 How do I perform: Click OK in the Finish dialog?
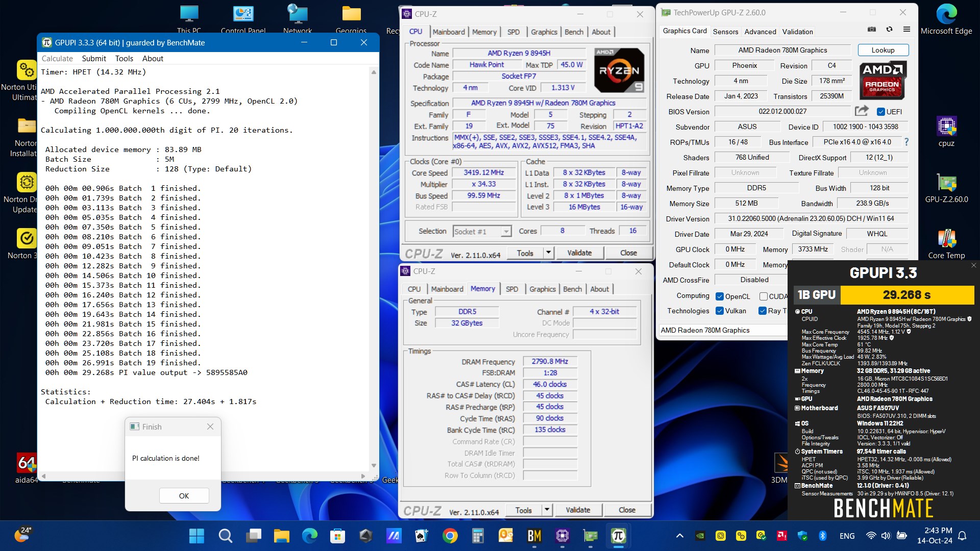(x=184, y=495)
